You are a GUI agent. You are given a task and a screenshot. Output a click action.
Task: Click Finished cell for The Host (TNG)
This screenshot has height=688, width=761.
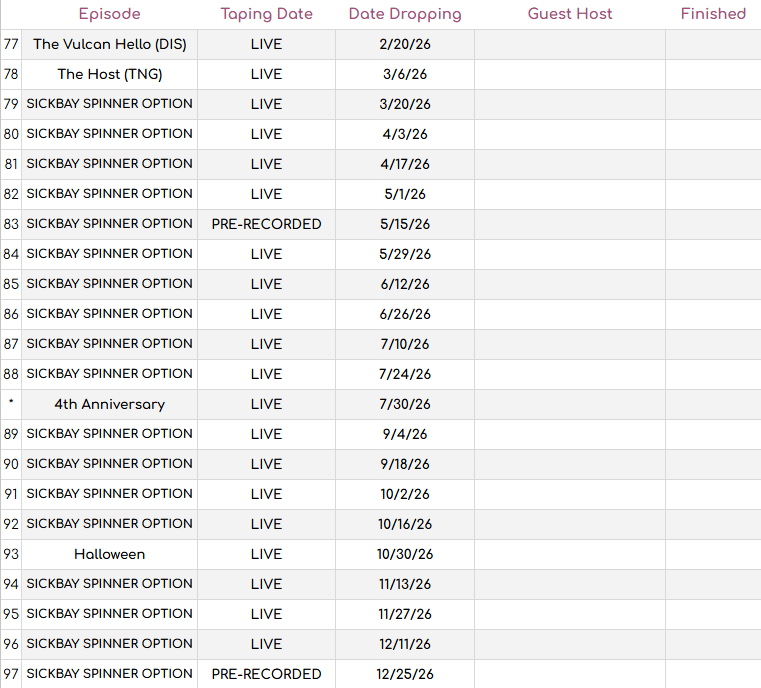pyautogui.click(x=713, y=74)
